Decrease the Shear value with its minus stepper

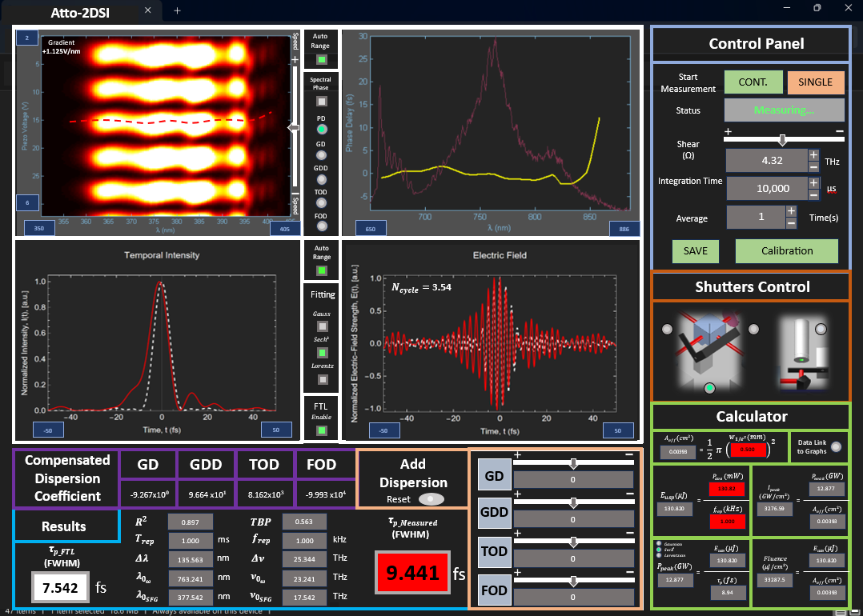[x=814, y=166]
